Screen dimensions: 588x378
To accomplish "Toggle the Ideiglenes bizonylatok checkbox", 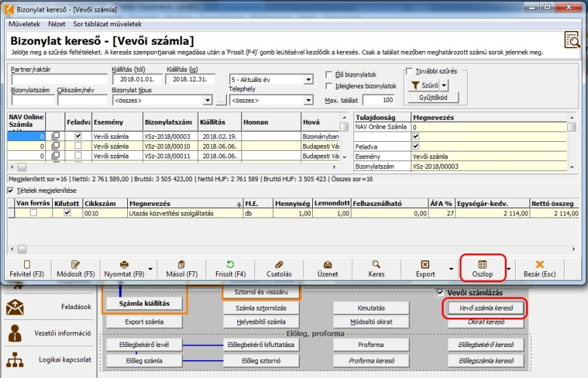I will click(329, 87).
